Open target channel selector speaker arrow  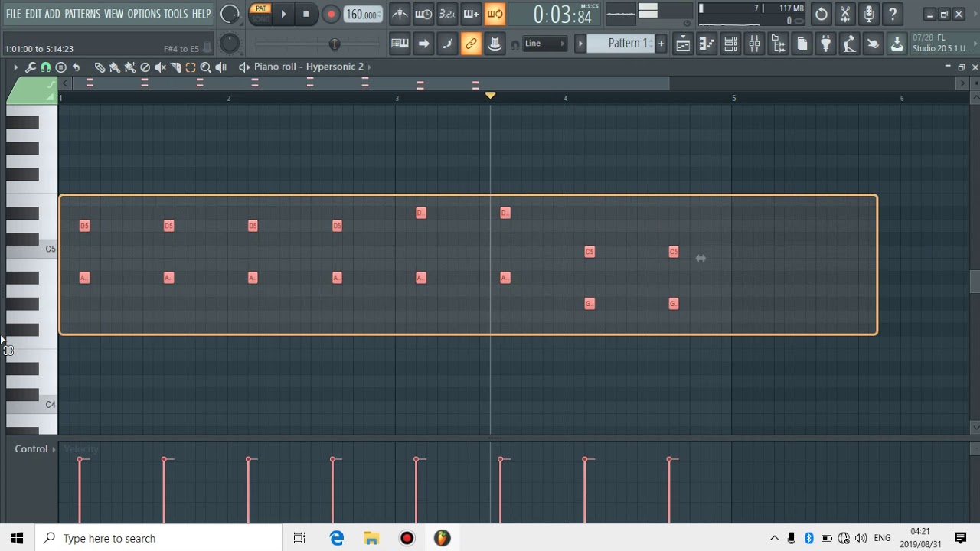tap(244, 67)
